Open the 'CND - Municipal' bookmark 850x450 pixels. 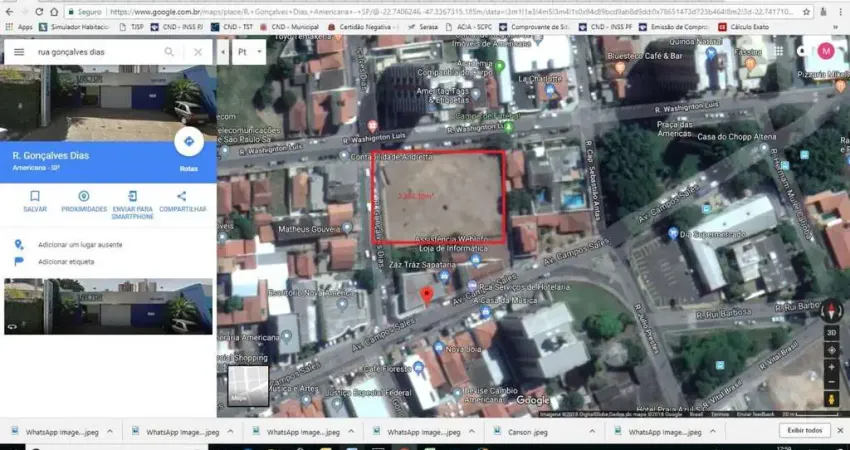point(290,27)
